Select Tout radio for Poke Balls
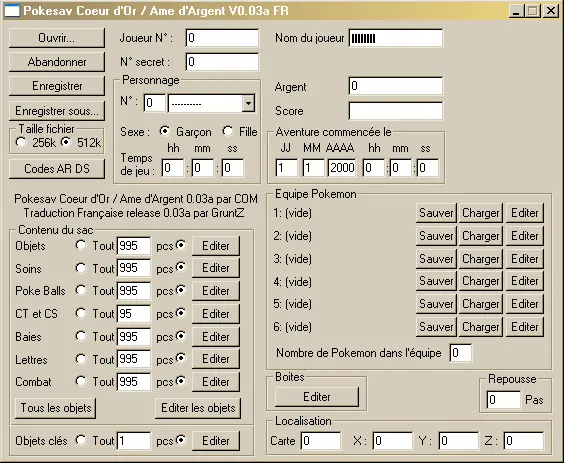This screenshot has width=564, height=463. click(81, 290)
